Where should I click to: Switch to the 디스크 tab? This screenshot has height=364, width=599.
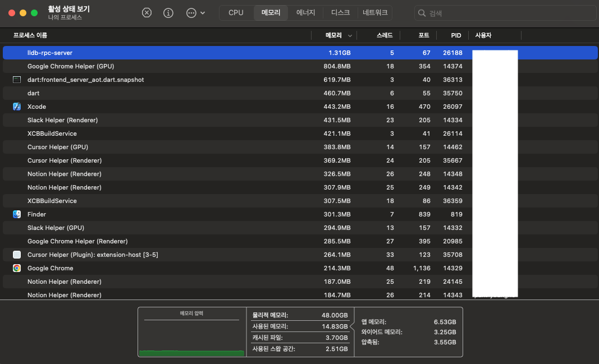340,12
